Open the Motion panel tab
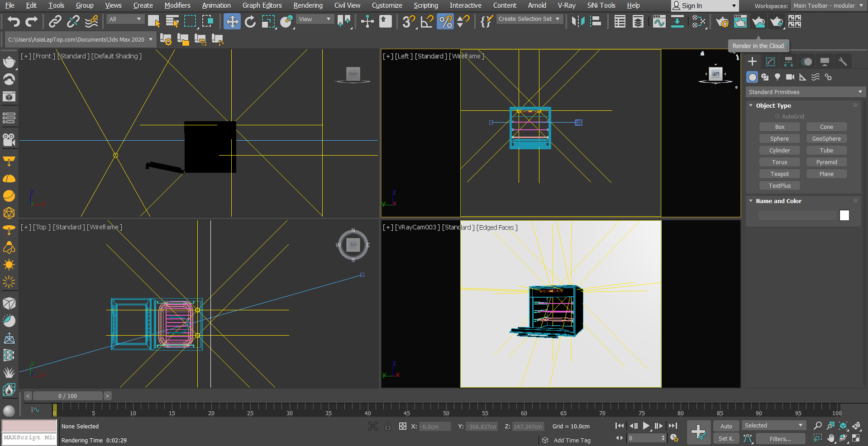868x446 pixels. [x=806, y=62]
